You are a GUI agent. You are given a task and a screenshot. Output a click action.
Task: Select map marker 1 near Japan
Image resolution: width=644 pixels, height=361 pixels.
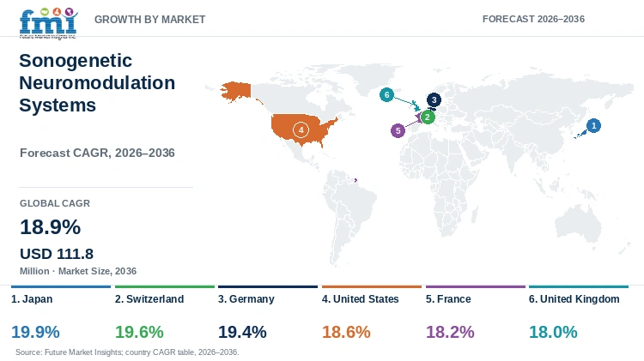[x=593, y=125]
